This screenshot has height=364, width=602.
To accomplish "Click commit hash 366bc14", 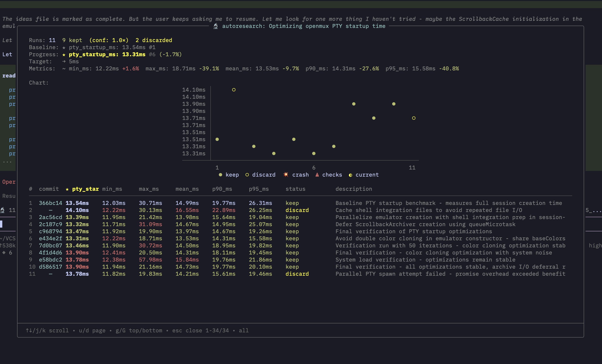I will [51, 203].
